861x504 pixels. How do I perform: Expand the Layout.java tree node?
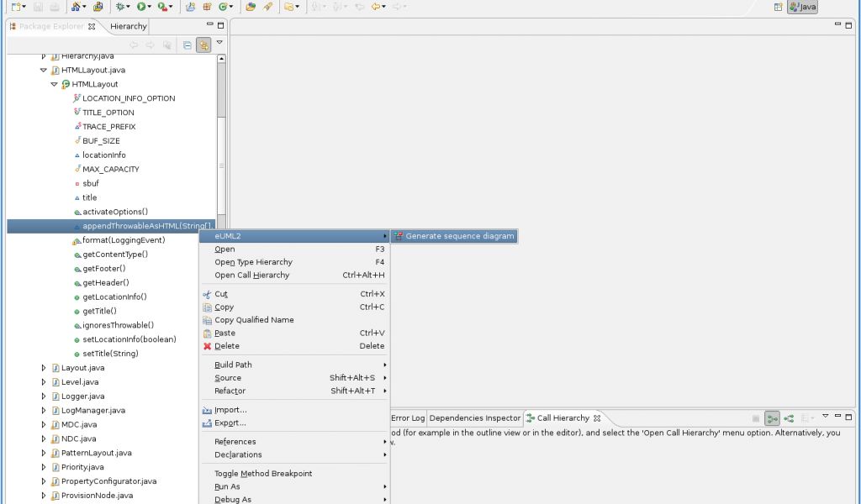click(x=44, y=368)
